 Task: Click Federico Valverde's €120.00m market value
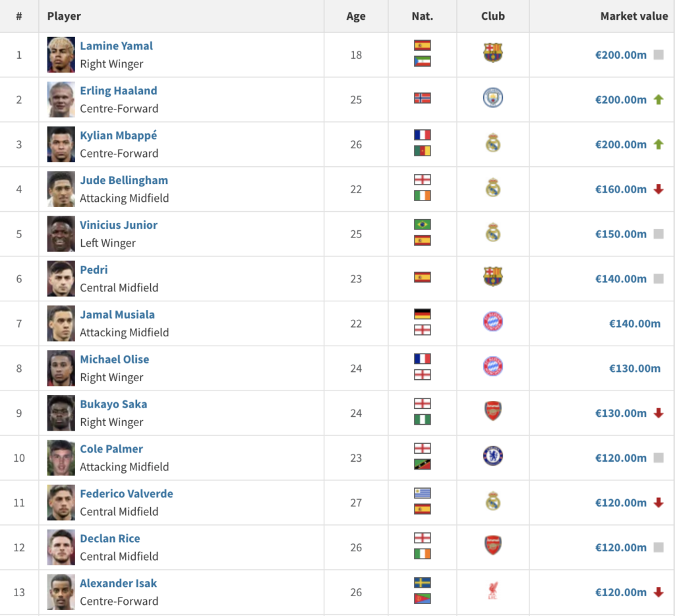(x=620, y=503)
